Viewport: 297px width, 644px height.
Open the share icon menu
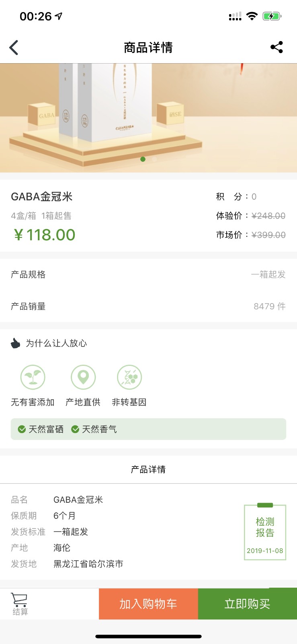[x=277, y=47]
